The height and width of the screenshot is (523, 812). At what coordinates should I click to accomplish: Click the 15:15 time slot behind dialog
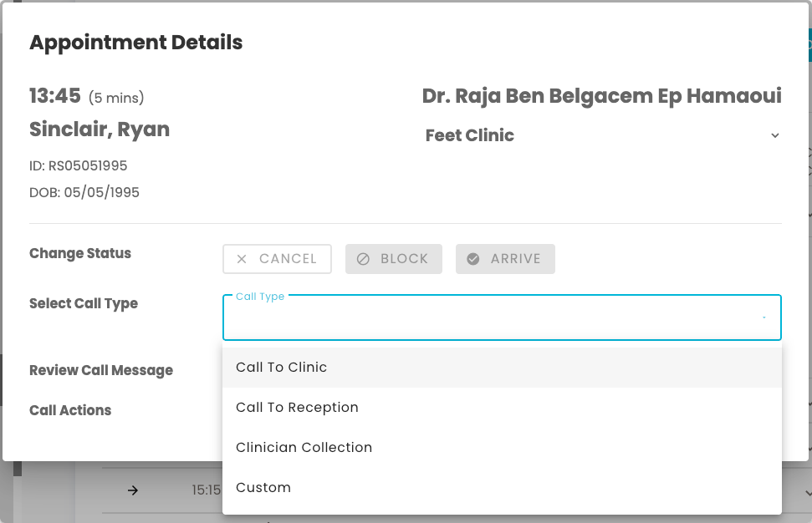206,490
